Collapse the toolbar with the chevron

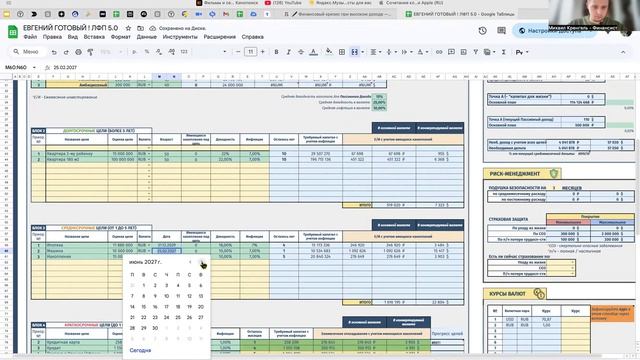point(623,52)
